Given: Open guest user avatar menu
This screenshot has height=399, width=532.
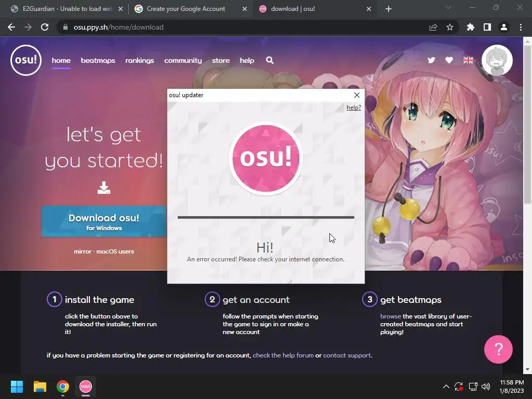Looking at the screenshot, I should (x=497, y=60).
